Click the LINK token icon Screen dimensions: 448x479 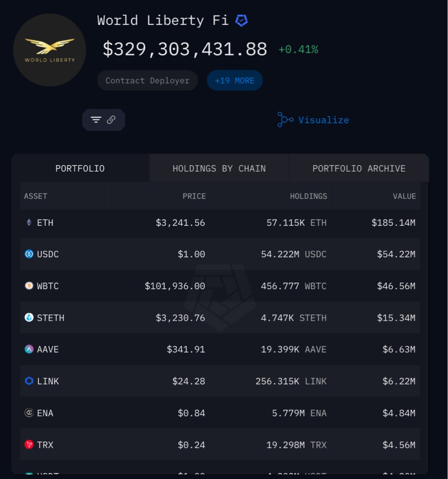point(29,381)
